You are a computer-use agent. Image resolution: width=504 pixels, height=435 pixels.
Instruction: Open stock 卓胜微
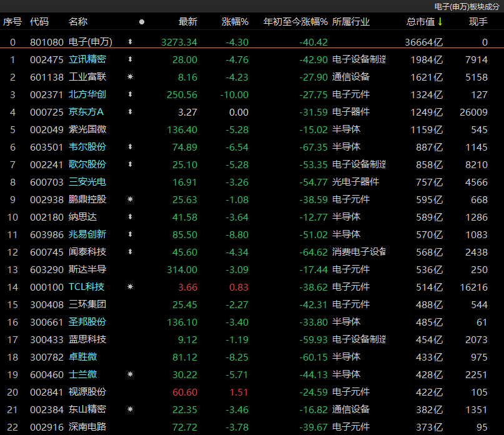82,356
